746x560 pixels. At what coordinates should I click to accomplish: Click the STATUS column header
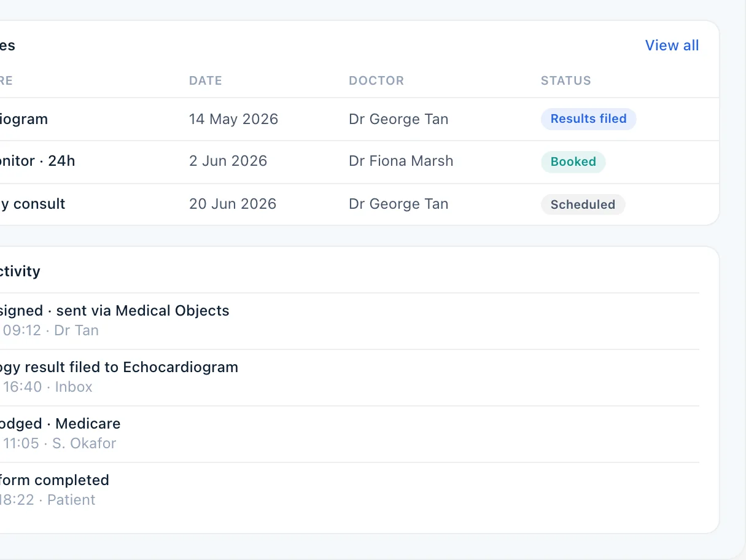pyautogui.click(x=565, y=80)
